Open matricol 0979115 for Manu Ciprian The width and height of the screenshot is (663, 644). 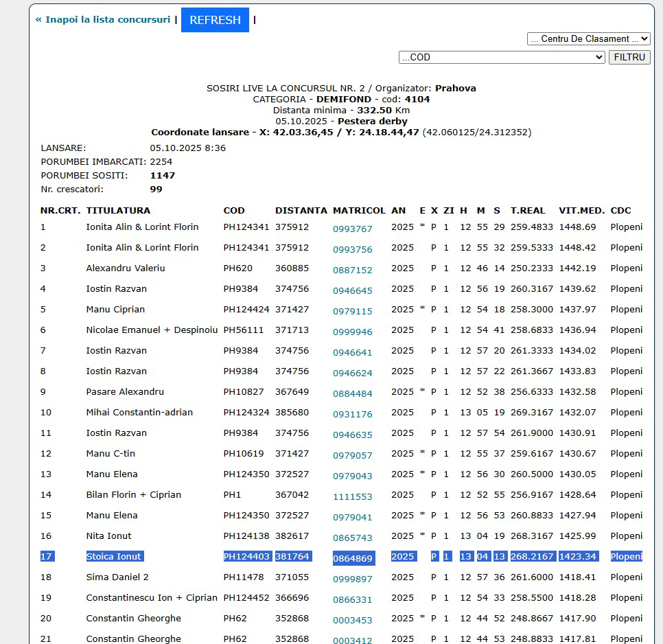click(x=352, y=312)
